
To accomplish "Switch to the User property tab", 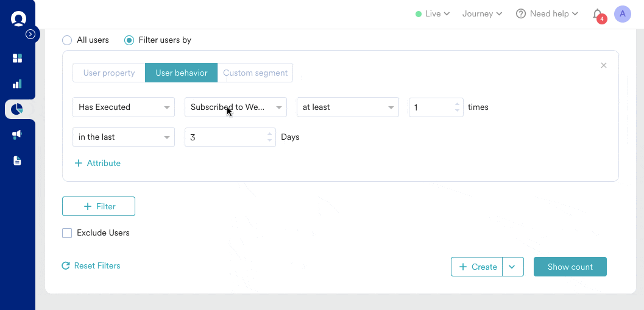I will click(x=109, y=73).
